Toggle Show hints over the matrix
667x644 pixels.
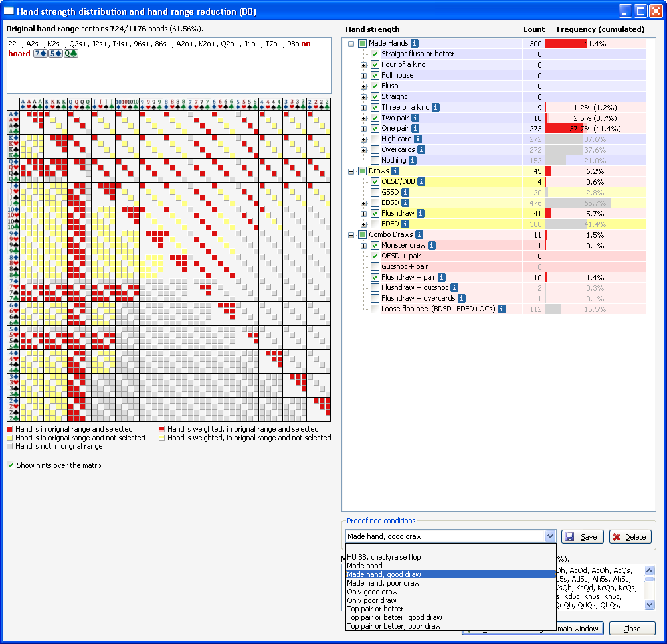tap(11, 466)
